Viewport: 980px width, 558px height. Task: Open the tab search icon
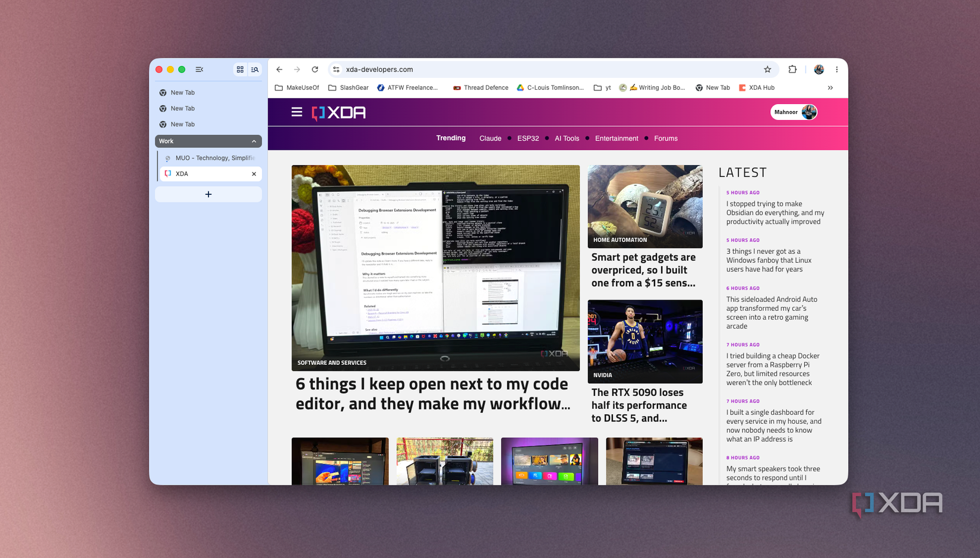(255, 70)
